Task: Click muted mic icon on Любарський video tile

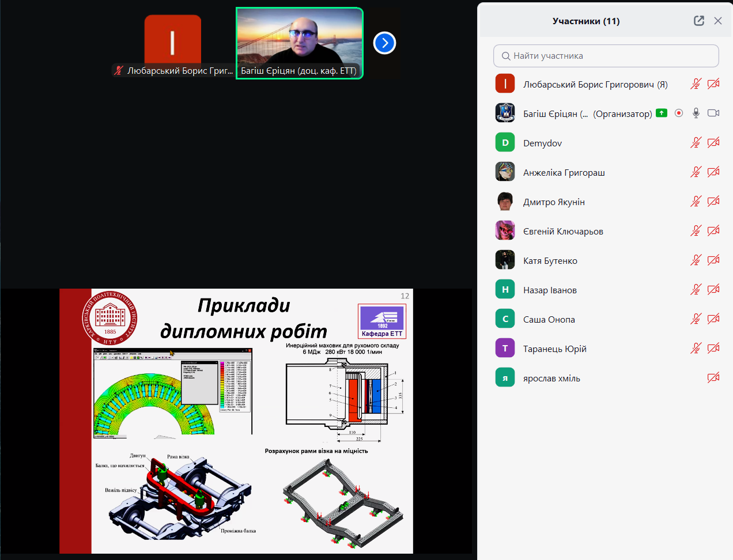Action: (x=119, y=70)
